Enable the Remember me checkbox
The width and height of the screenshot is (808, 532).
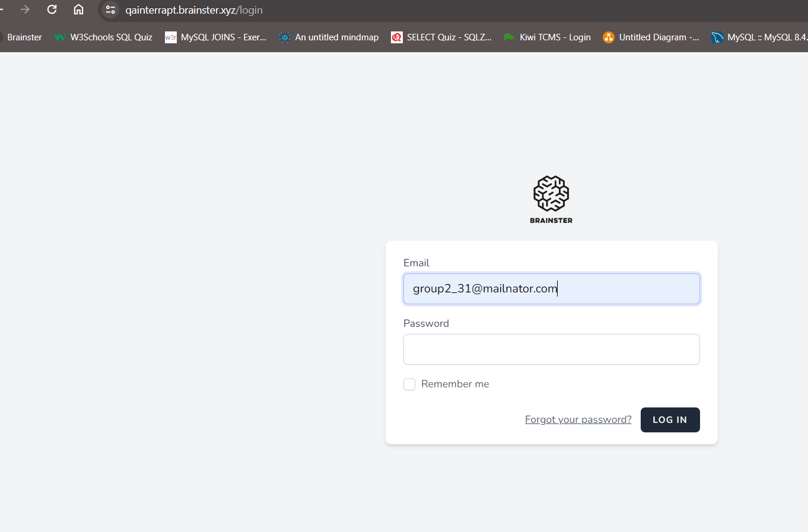coord(409,384)
